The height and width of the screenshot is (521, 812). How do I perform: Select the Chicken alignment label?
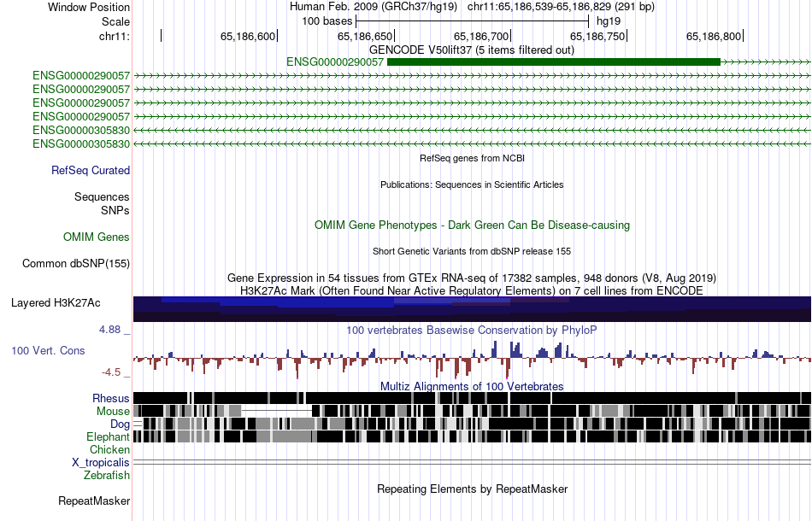click(x=109, y=449)
